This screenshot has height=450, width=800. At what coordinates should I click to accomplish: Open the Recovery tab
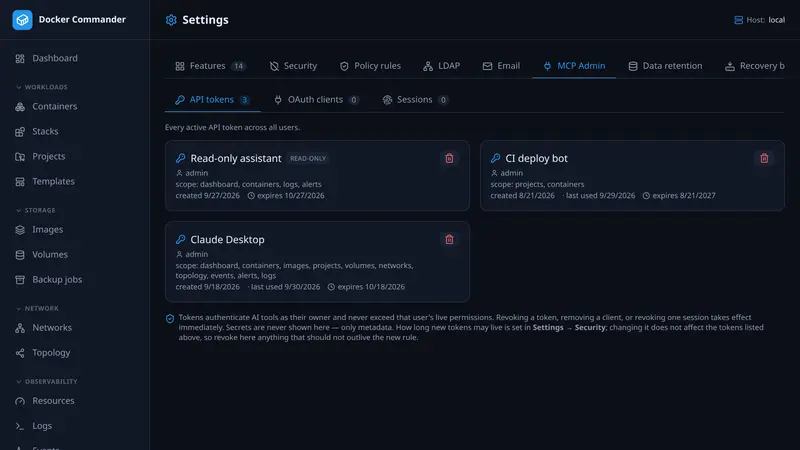coord(755,66)
